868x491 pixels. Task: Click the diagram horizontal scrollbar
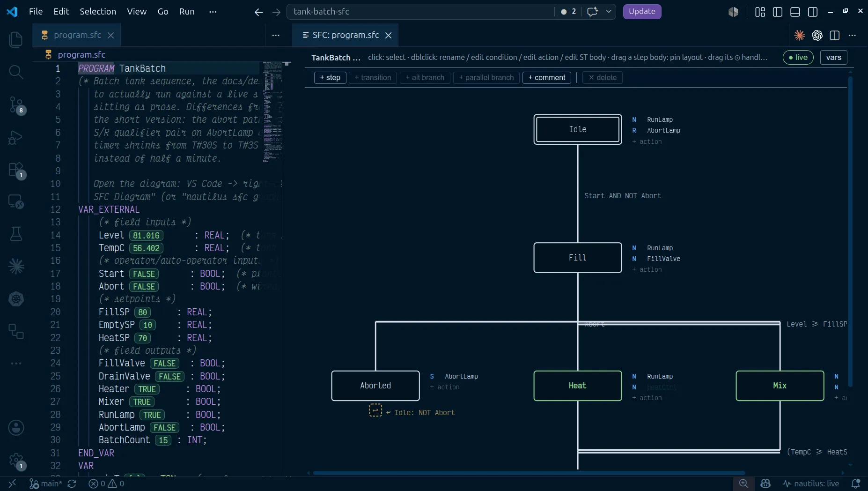(x=529, y=473)
